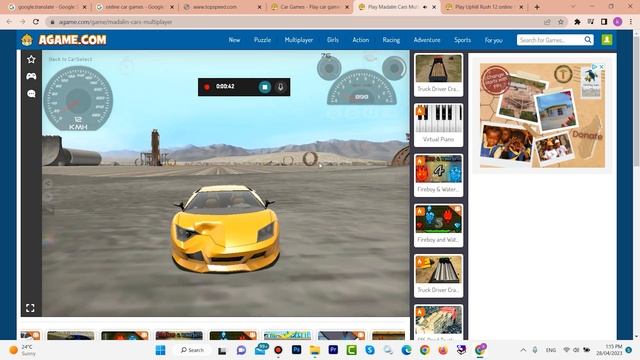This screenshot has height=360, width=640.
Task: Open File Explorer from the taskbar
Action: [x=315, y=350]
